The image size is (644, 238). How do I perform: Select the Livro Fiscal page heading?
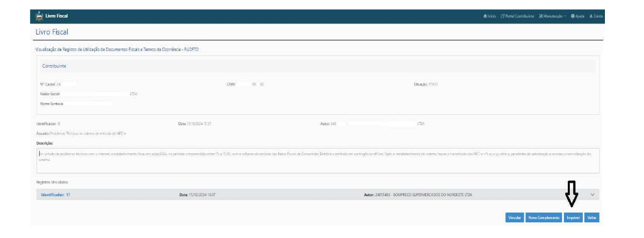tap(51, 32)
